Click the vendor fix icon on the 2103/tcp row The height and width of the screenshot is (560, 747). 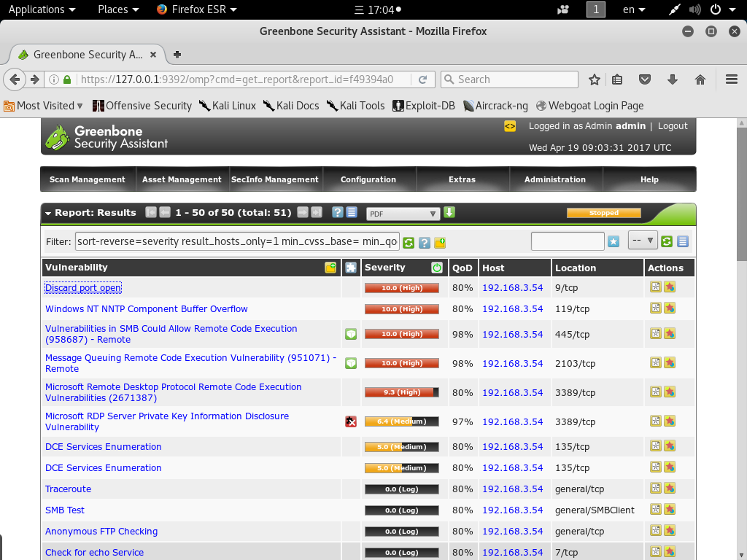click(351, 363)
